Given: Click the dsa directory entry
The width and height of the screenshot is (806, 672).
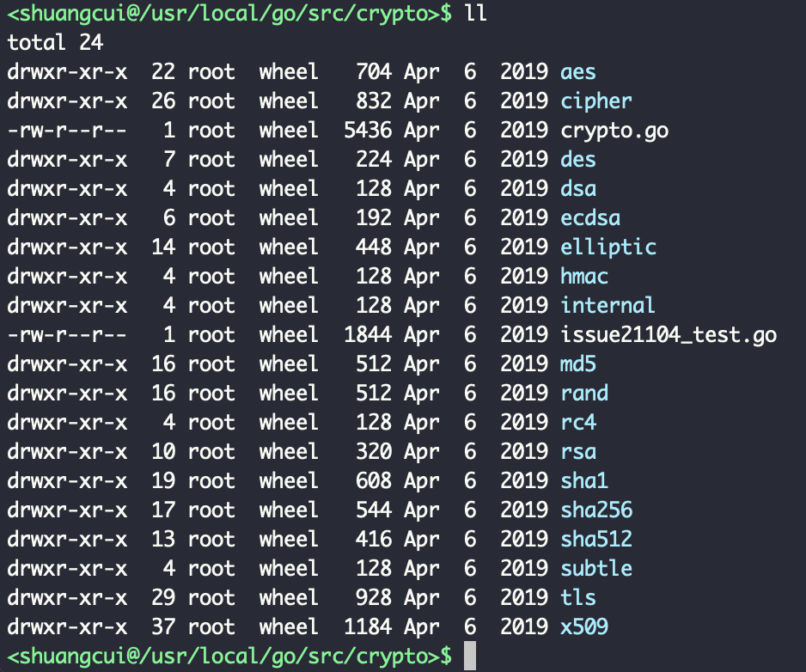Looking at the screenshot, I should click(x=577, y=189).
